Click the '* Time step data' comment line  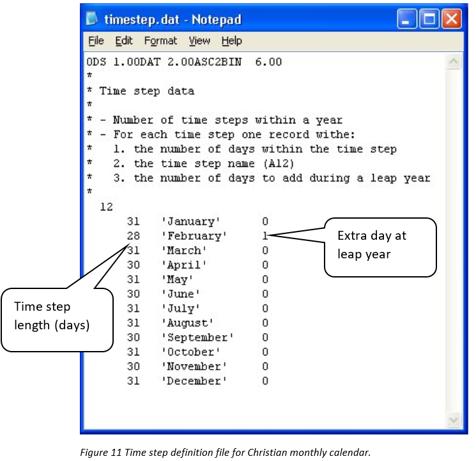(141, 91)
